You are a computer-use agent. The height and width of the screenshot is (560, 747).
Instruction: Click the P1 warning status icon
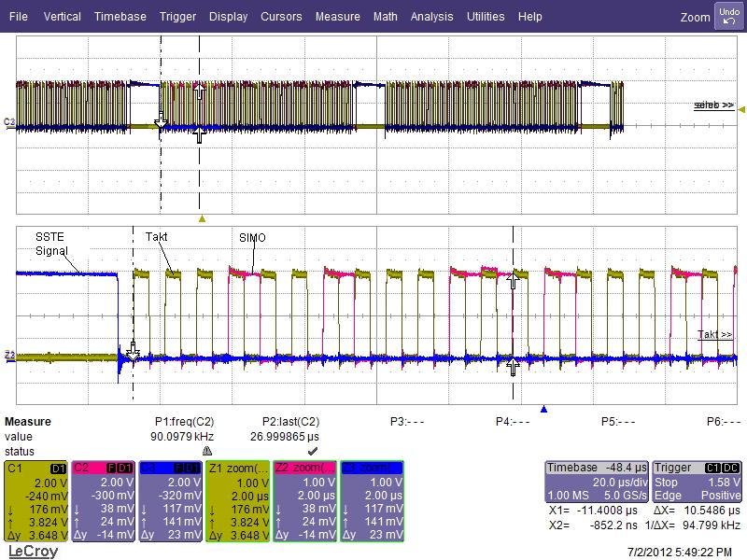(206, 451)
